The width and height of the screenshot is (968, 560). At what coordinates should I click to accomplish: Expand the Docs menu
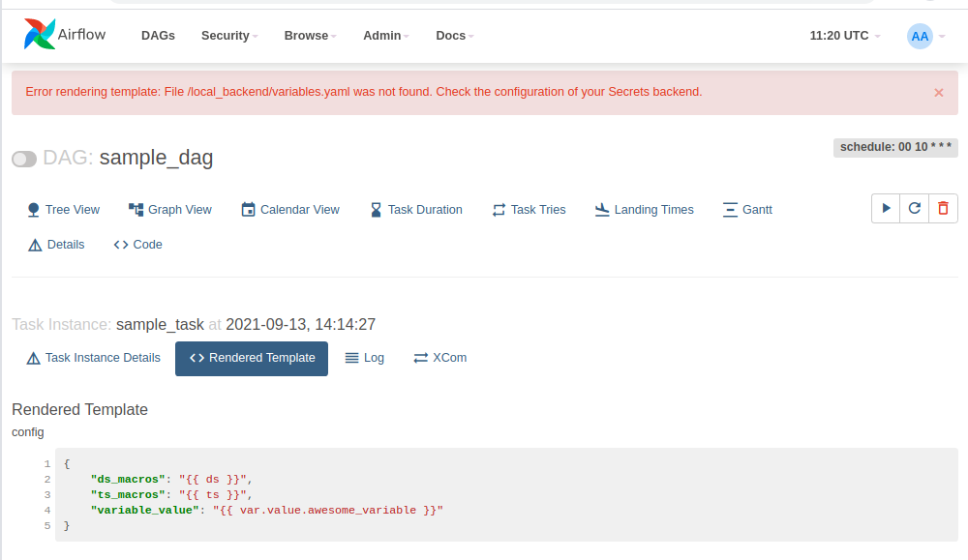[x=455, y=36]
